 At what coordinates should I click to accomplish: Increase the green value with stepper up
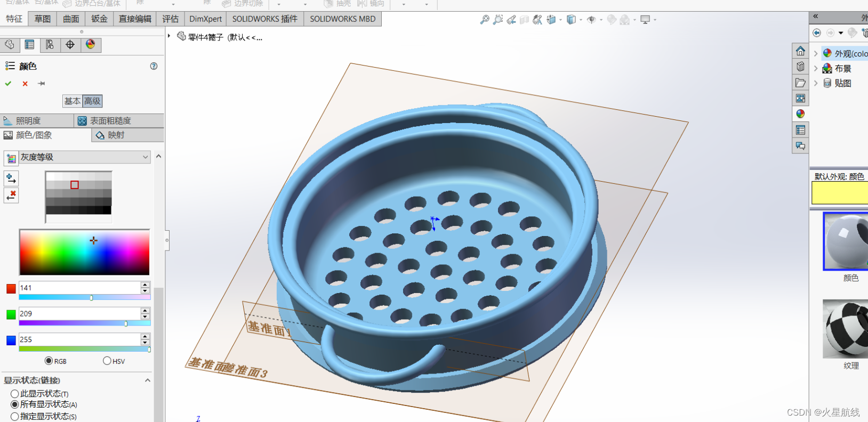point(145,311)
